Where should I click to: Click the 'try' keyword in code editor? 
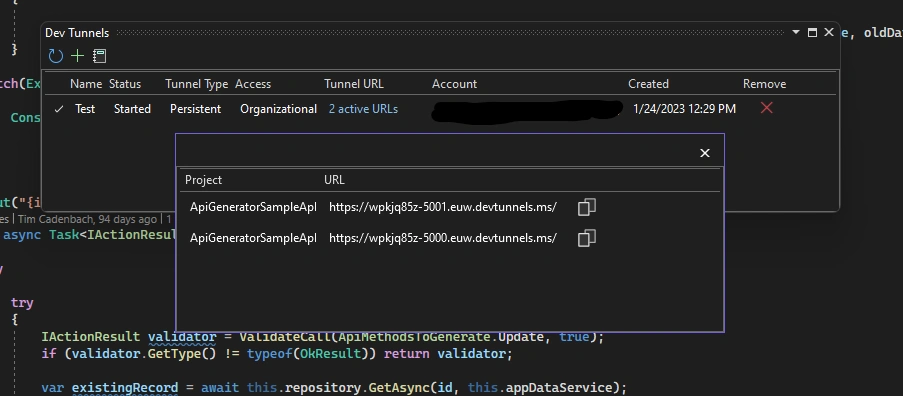22,303
